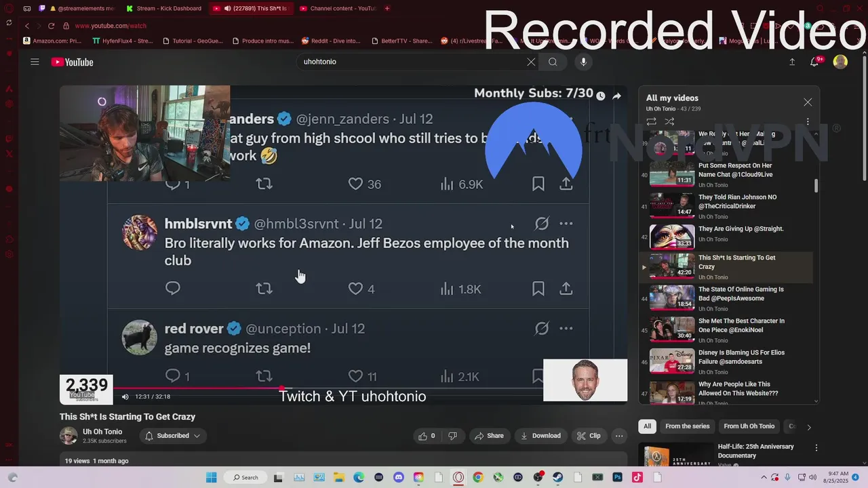Select the 'All' filter chip
Viewport: 868px width, 488px height.
tap(647, 426)
